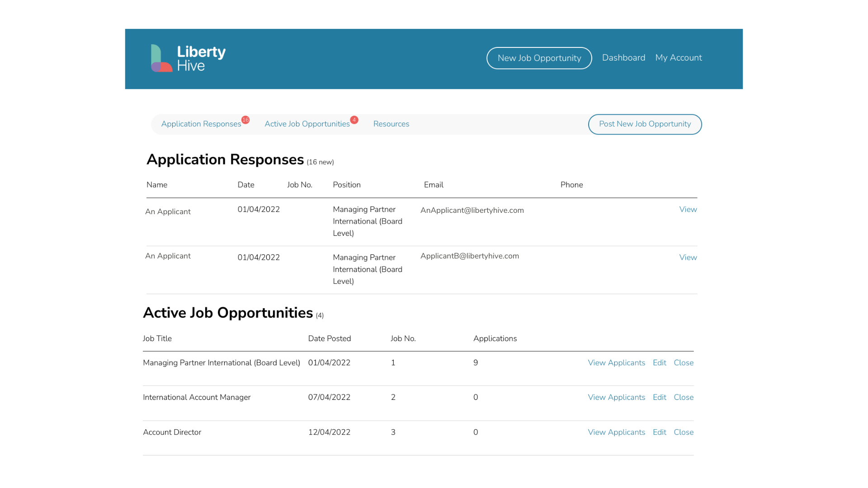Screen dimensions: 868x488
Task: View the ApplicantB@libertyhive.com application
Action: (688, 258)
